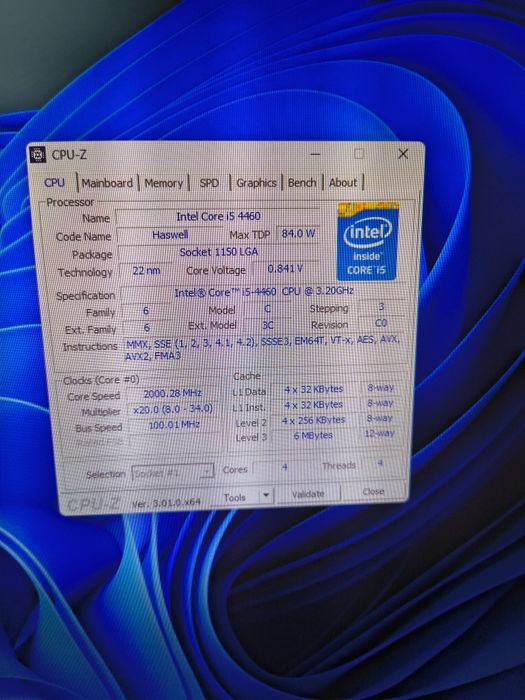Click the Revision value 'C0'
Screen dimensions: 525x700
(x=381, y=323)
